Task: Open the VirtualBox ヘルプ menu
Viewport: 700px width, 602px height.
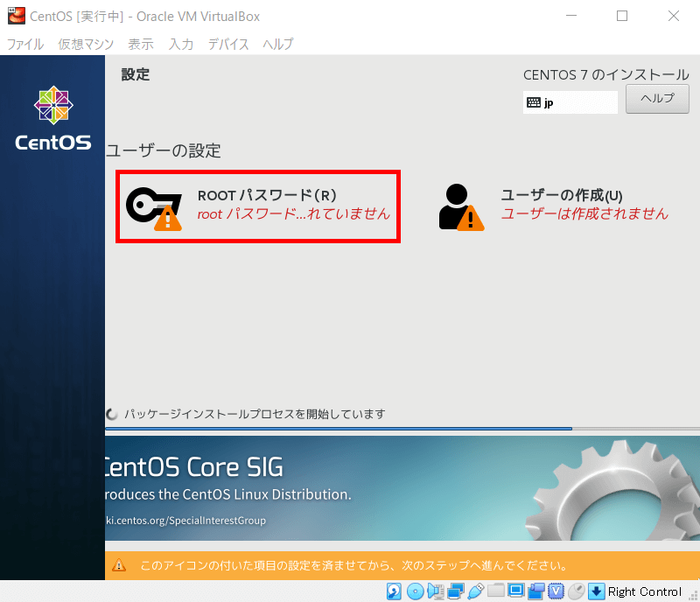Action: pos(277,45)
